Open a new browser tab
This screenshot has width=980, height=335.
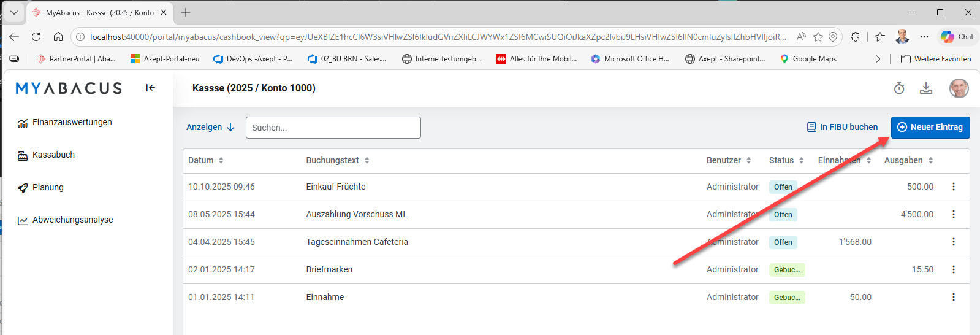[186, 12]
